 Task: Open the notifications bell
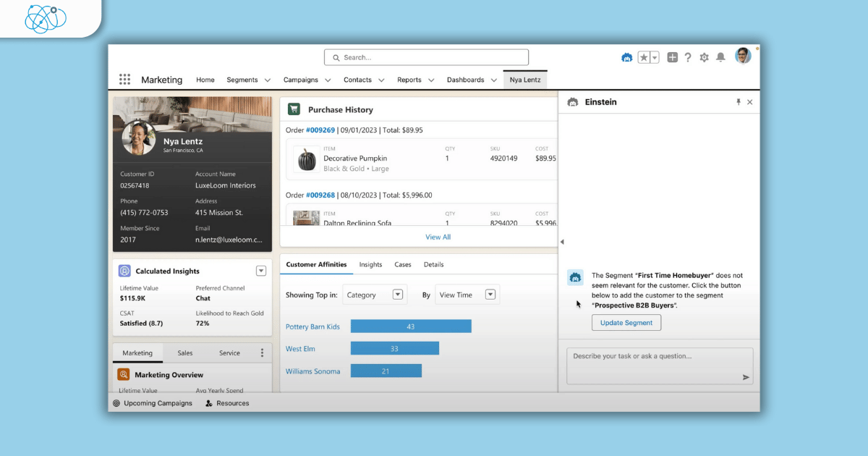coord(720,57)
